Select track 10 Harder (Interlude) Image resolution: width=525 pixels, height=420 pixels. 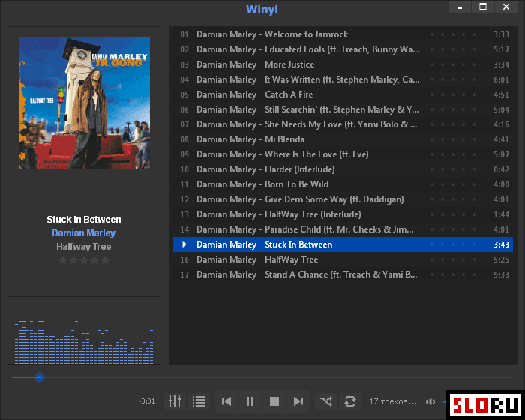(x=343, y=169)
